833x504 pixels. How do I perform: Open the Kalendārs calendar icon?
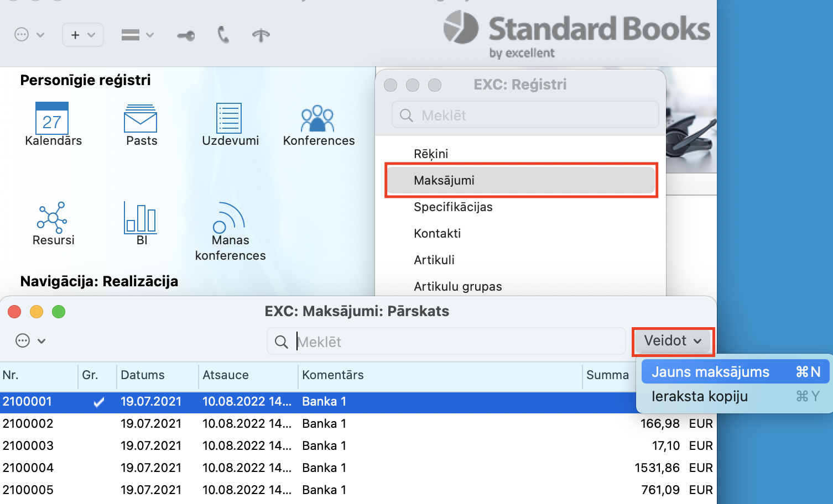point(52,118)
